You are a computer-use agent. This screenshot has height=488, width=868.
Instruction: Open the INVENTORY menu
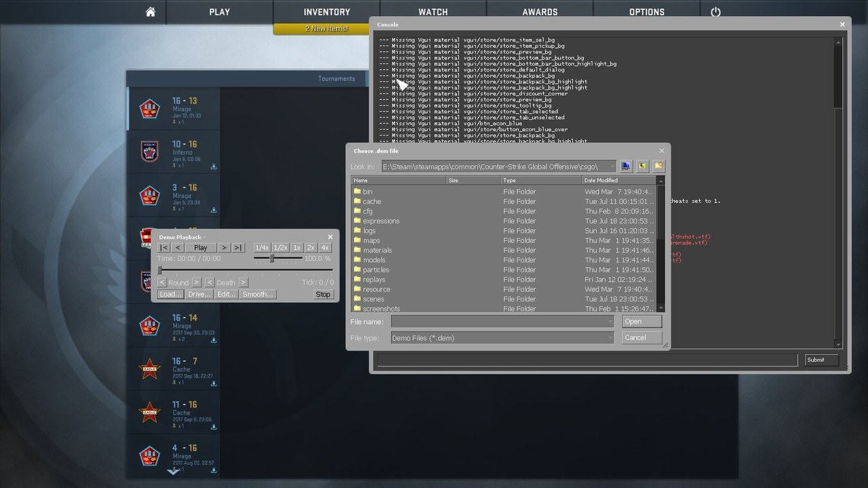(x=326, y=12)
